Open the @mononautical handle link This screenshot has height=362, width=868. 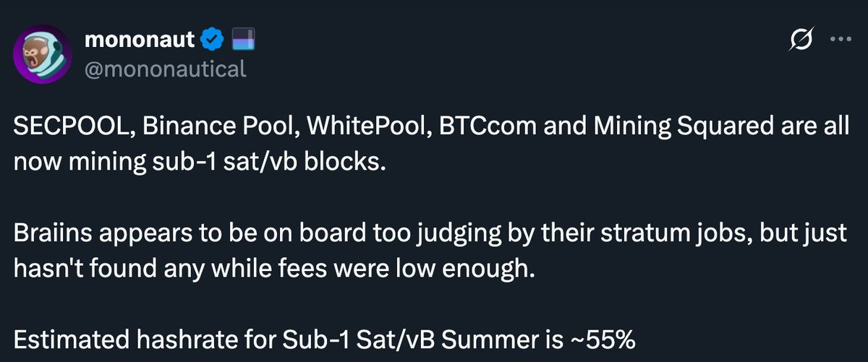(166, 69)
